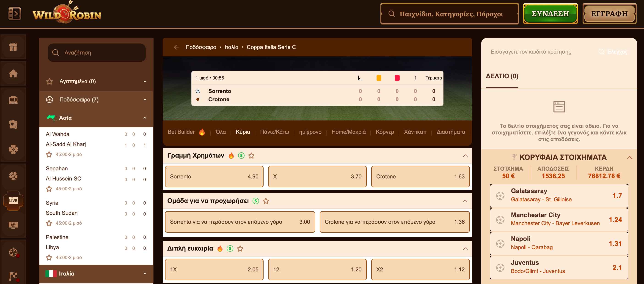The height and width of the screenshot is (284, 644).
Task: Open the Κόρνερ markets tab
Action: coord(385,132)
